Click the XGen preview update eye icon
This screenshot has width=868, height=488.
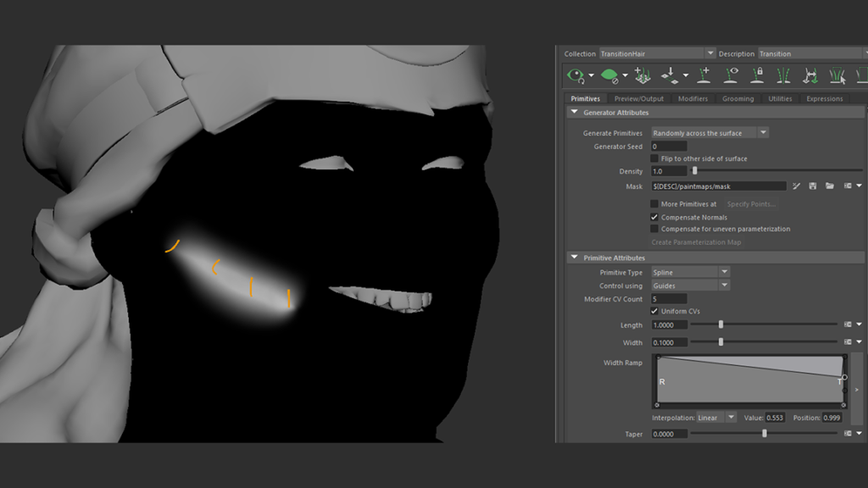[576, 76]
